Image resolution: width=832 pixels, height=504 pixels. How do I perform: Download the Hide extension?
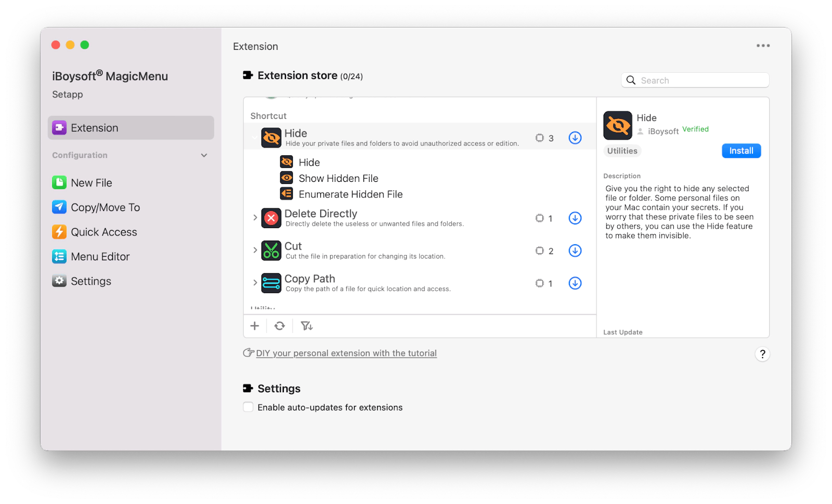pyautogui.click(x=575, y=138)
